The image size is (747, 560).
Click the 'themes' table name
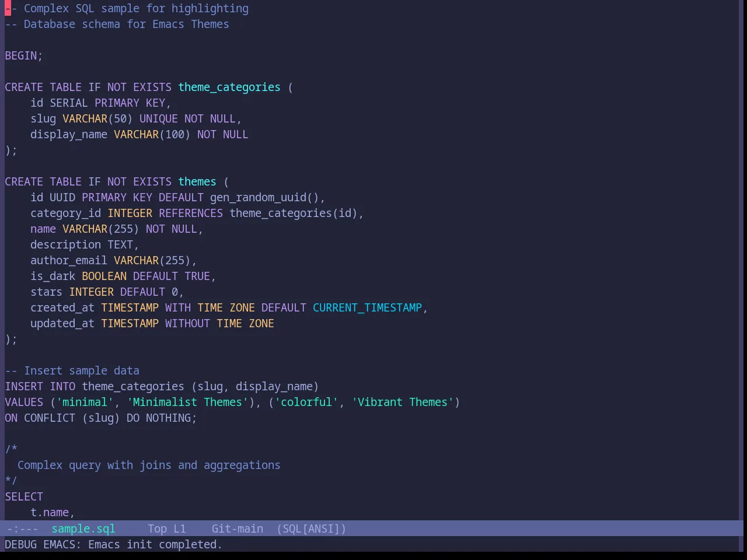click(x=197, y=181)
